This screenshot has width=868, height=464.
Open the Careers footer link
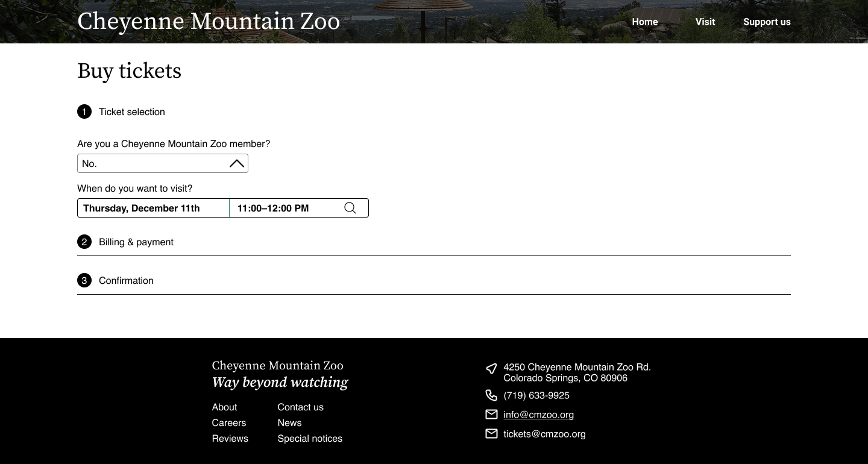click(229, 423)
